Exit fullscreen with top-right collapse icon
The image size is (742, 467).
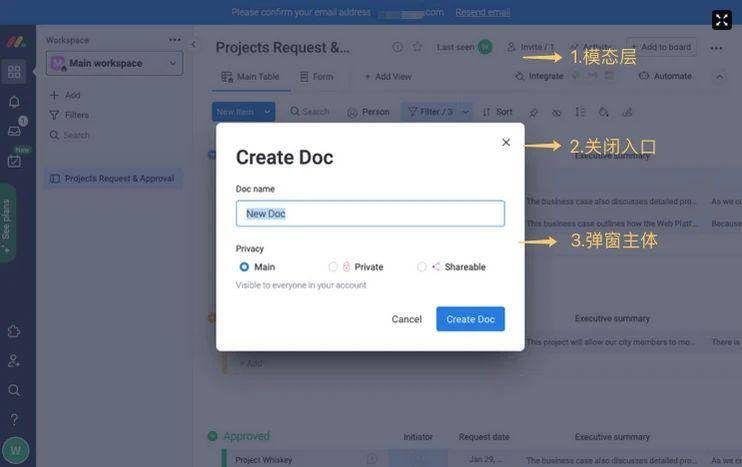point(722,20)
